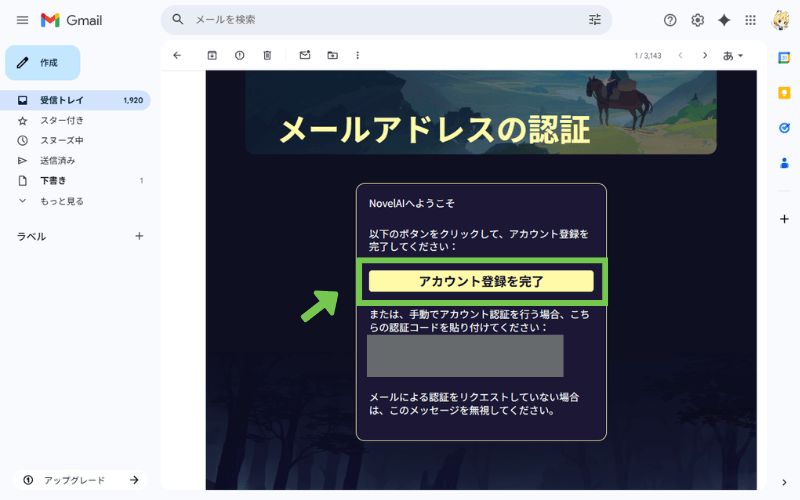Archive this email
Viewport: 800px width, 500px height.
tap(212, 55)
